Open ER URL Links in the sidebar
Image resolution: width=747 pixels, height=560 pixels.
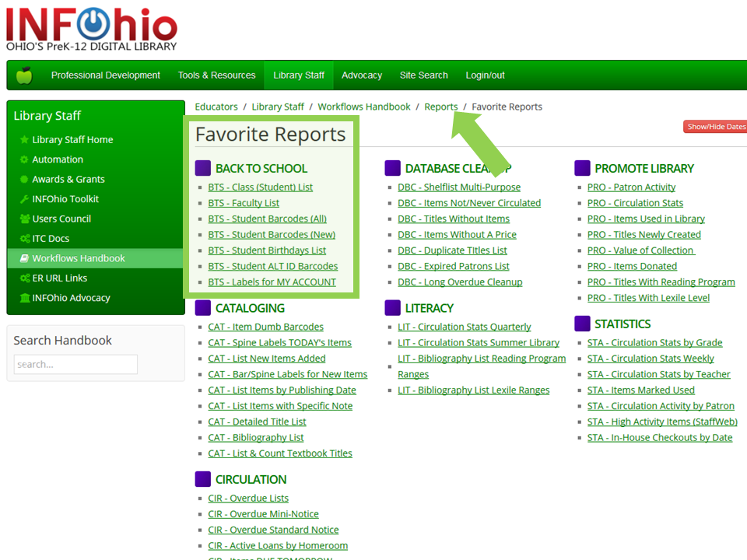coord(60,278)
